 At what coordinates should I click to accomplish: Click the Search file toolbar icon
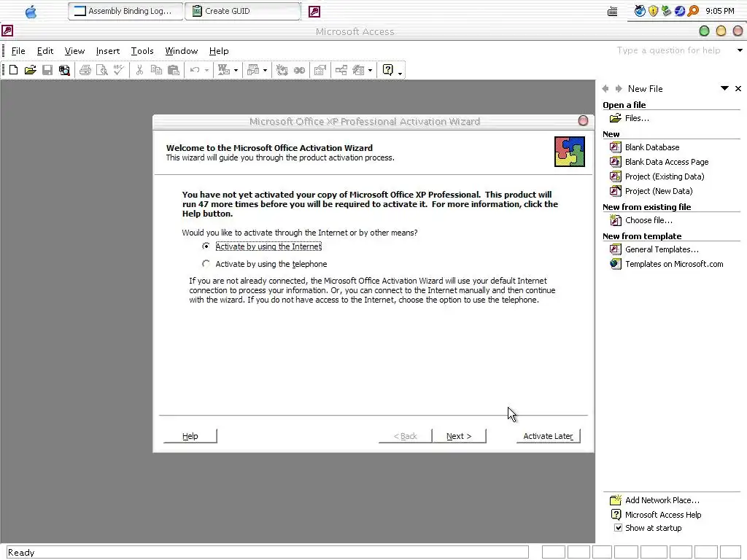pyautogui.click(x=64, y=71)
